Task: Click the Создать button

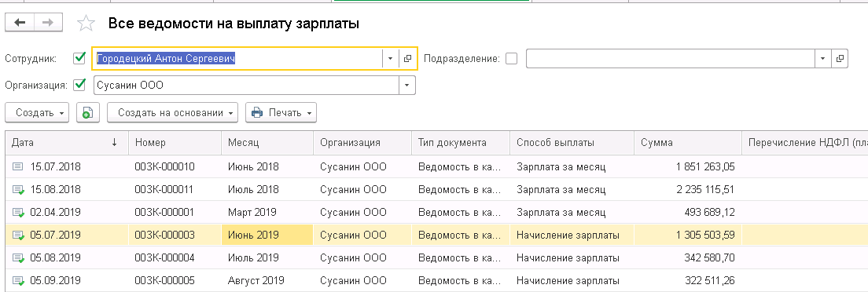Action: pyautogui.click(x=36, y=113)
